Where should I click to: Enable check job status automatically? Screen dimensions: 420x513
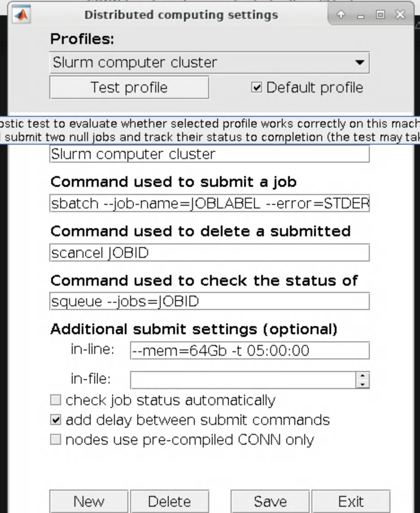[56, 400]
